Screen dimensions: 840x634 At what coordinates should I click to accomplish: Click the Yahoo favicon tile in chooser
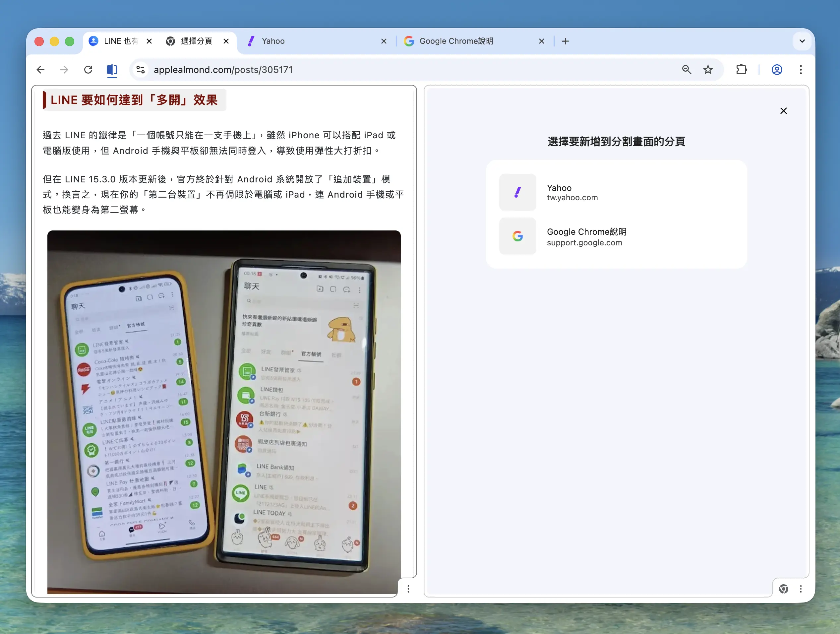point(517,192)
